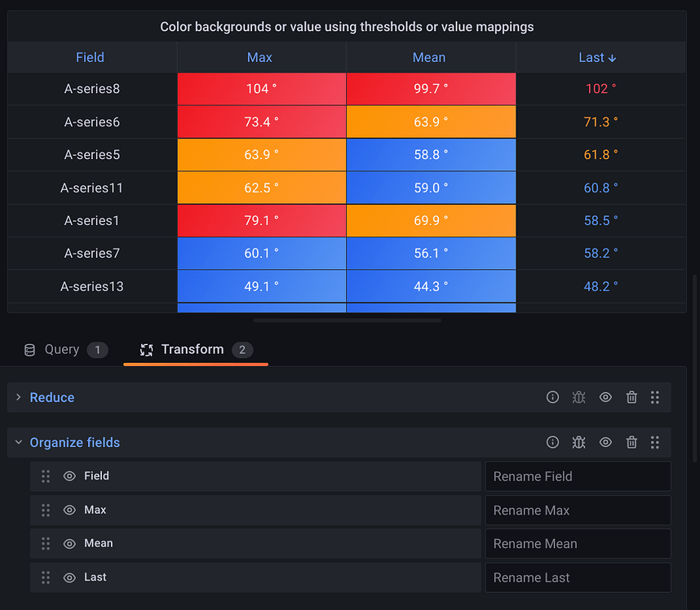Debug the Reduce transformation with bug icon
Image resolution: width=700 pixels, height=610 pixels.
pyautogui.click(x=578, y=397)
